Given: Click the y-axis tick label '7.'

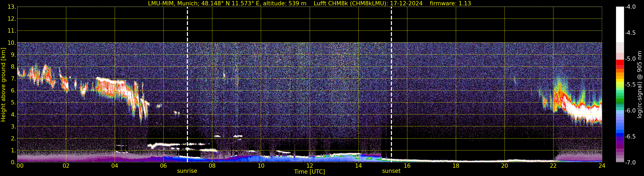Looking at the screenshot, I should [13, 79].
